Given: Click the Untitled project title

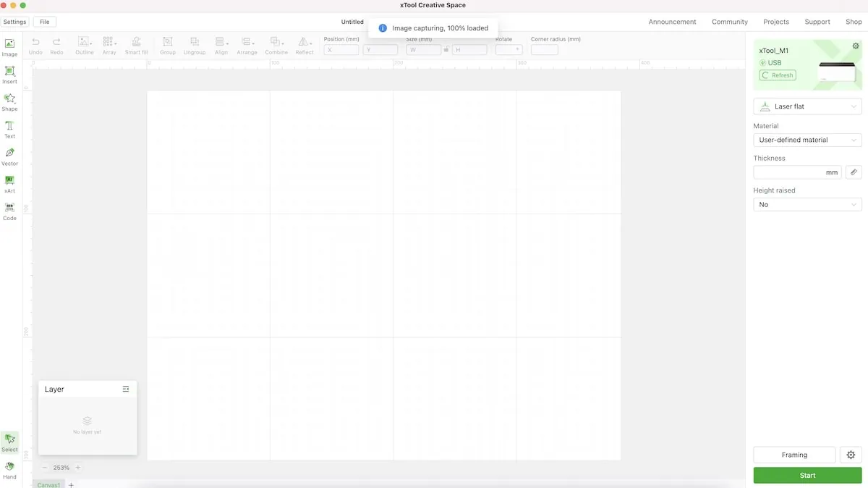Looking at the screenshot, I should click(352, 22).
